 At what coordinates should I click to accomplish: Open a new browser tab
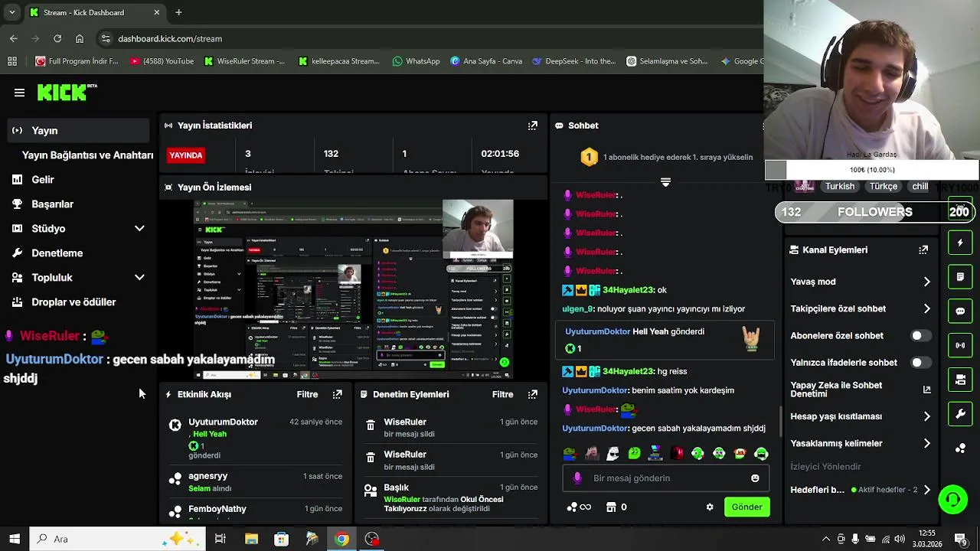178,12
